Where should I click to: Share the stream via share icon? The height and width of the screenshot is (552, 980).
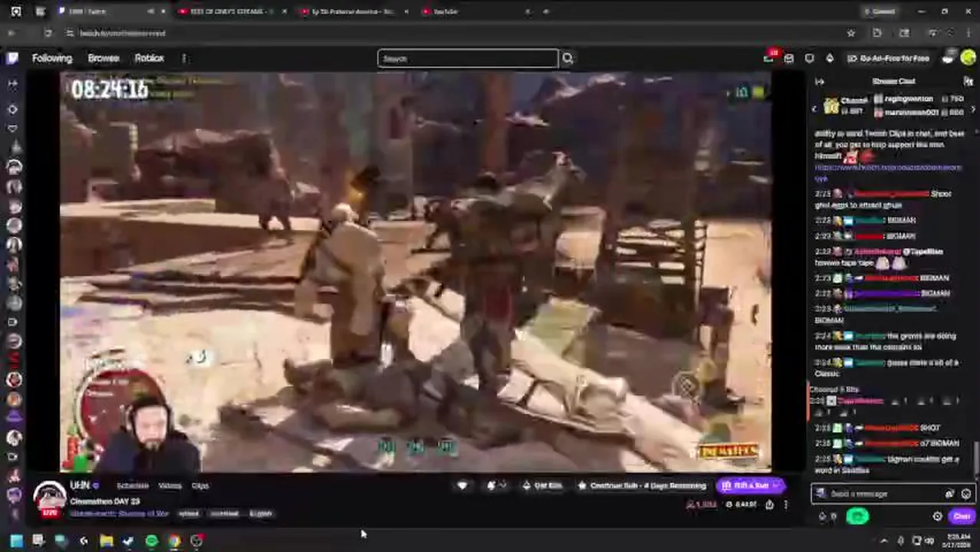769,504
